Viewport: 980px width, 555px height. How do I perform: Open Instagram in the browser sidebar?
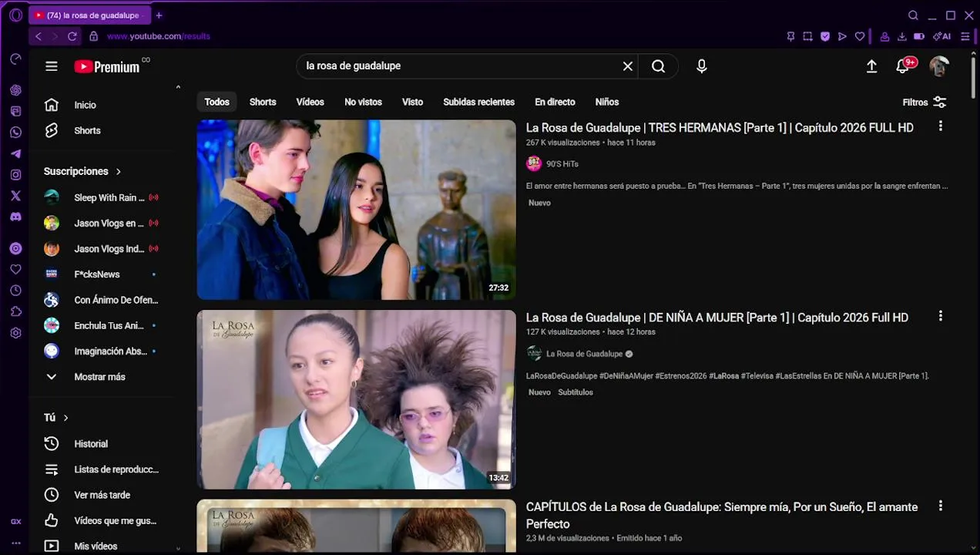(x=15, y=175)
